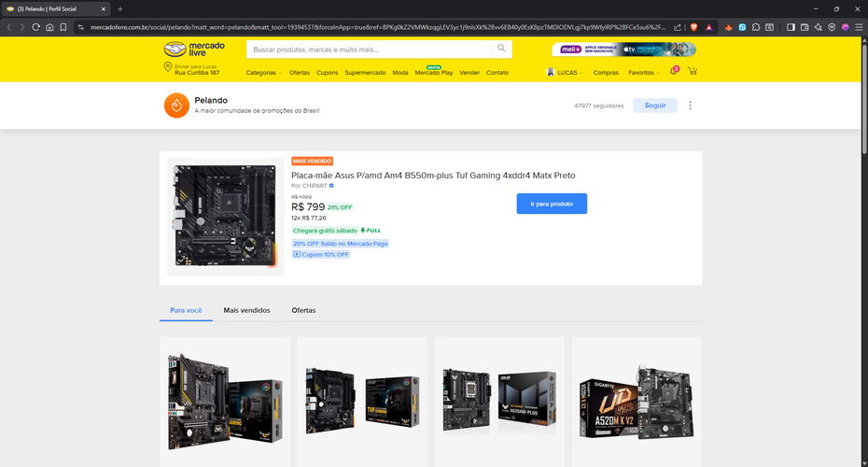Click the shopping cart icon
This screenshot has width=868, height=467.
[692, 72]
